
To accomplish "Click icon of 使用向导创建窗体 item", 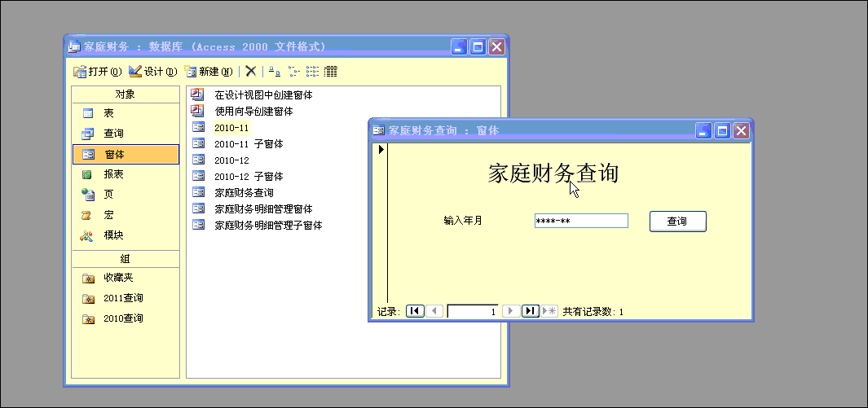I will click(x=197, y=111).
